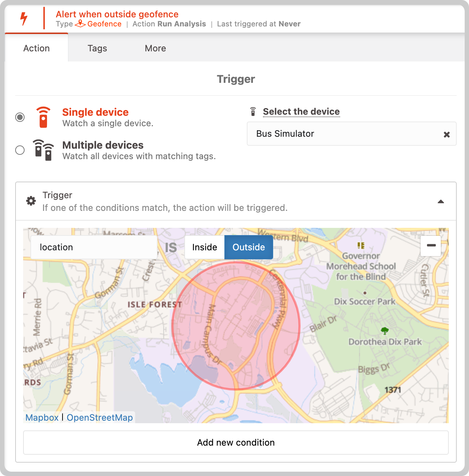
Task: Select the Single device radio button
Action: [20, 117]
